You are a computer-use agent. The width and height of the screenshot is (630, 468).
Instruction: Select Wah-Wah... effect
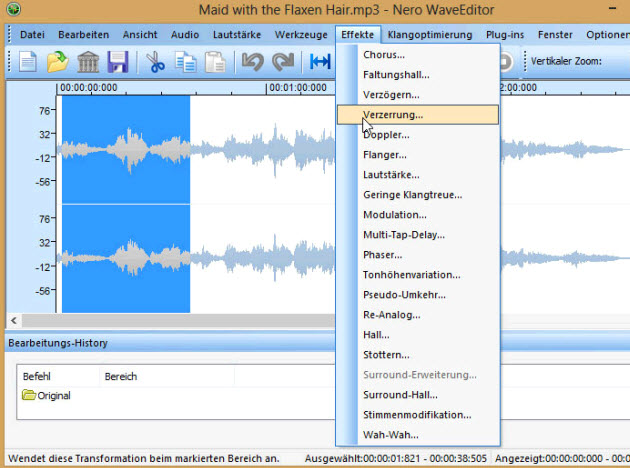[418, 435]
